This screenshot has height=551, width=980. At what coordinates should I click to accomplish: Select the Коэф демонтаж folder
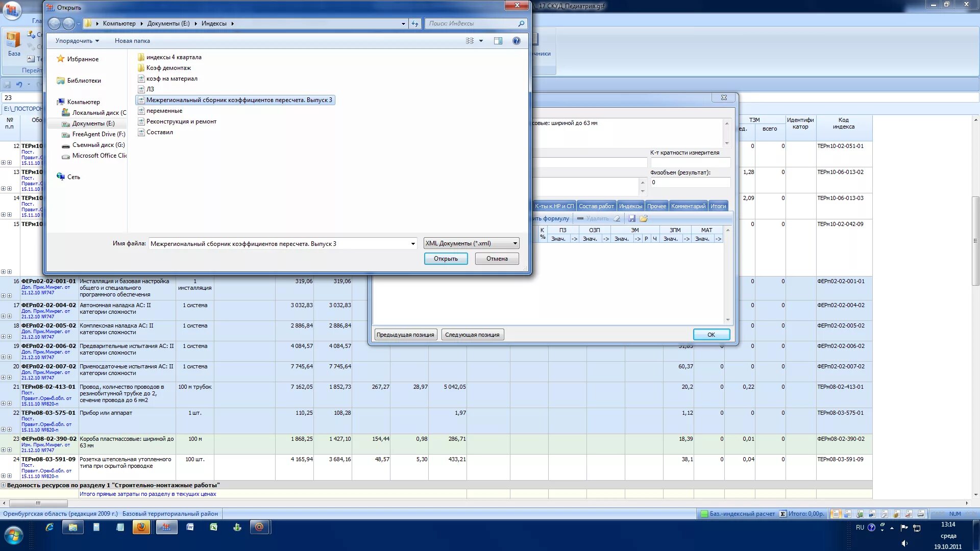[164, 68]
